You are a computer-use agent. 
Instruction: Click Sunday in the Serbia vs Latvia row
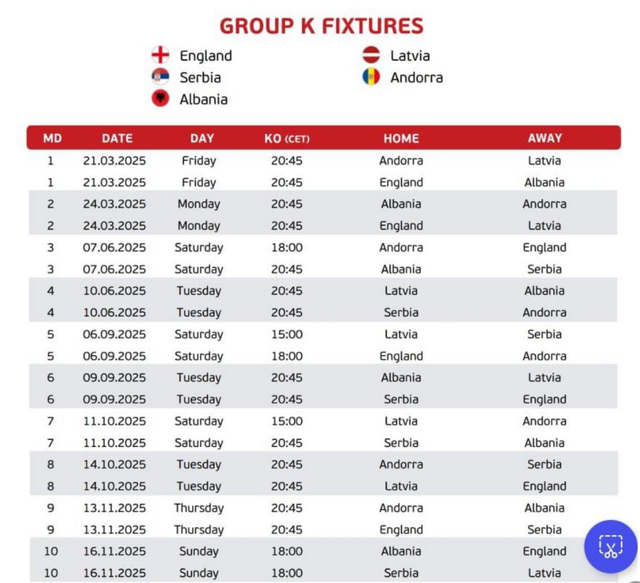click(x=199, y=573)
